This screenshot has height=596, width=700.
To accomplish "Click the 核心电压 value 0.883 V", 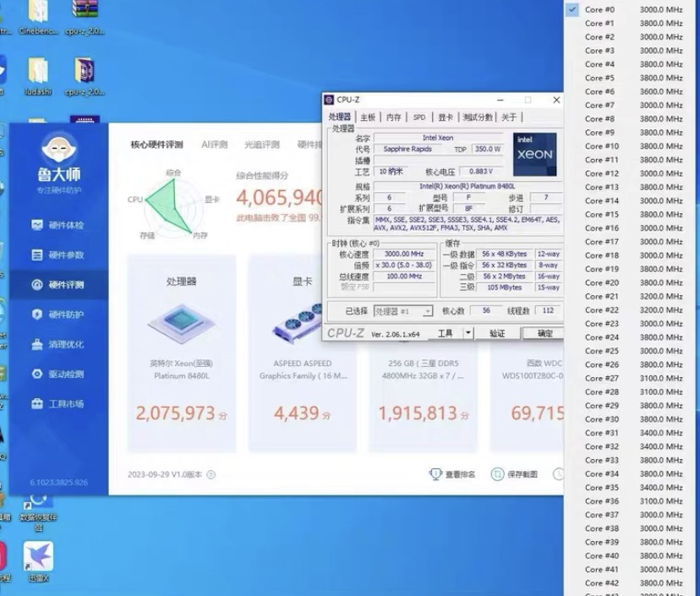I will click(481, 172).
